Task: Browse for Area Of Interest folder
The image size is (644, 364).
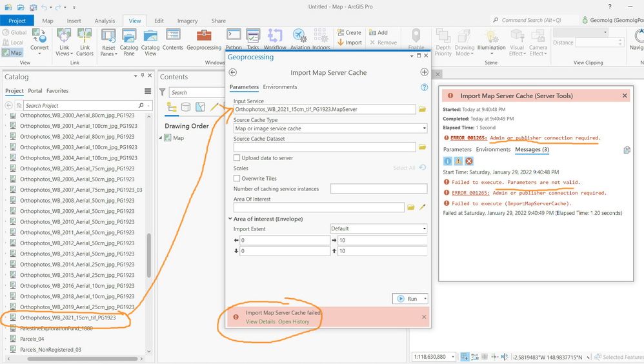Action: pyautogui.click(x=410, y=207)
